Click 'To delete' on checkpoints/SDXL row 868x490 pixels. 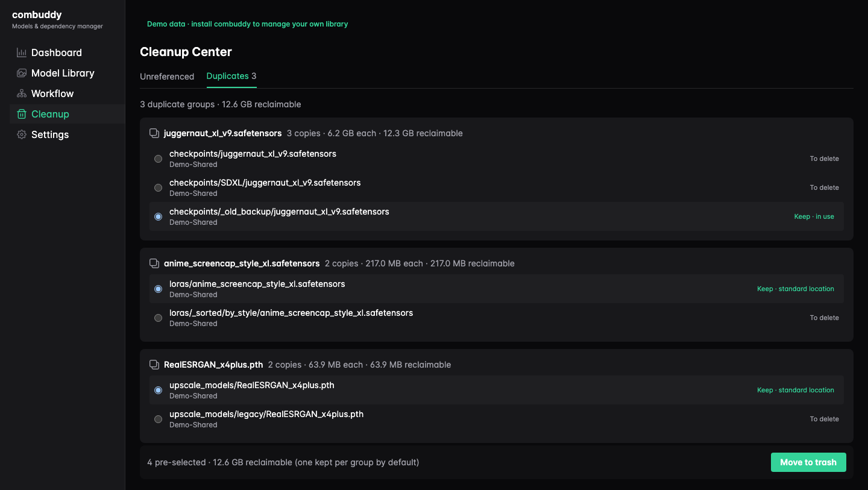825,187
